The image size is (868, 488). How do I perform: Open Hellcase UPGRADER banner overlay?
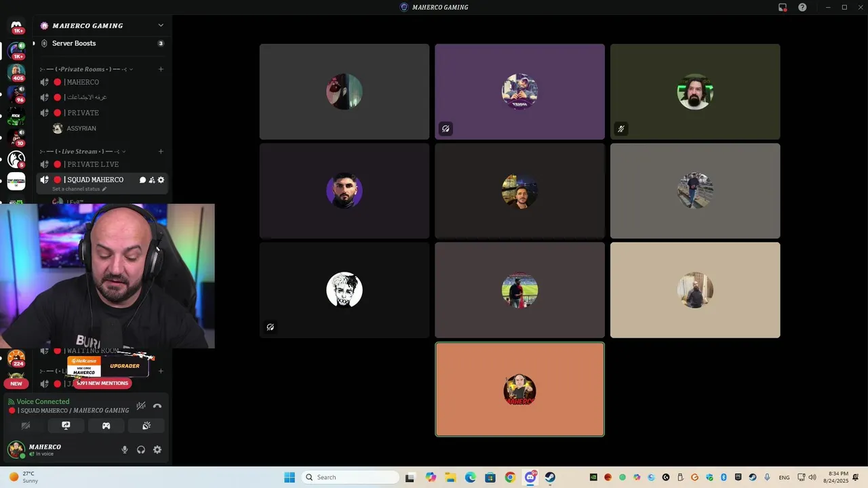point(108,366)
